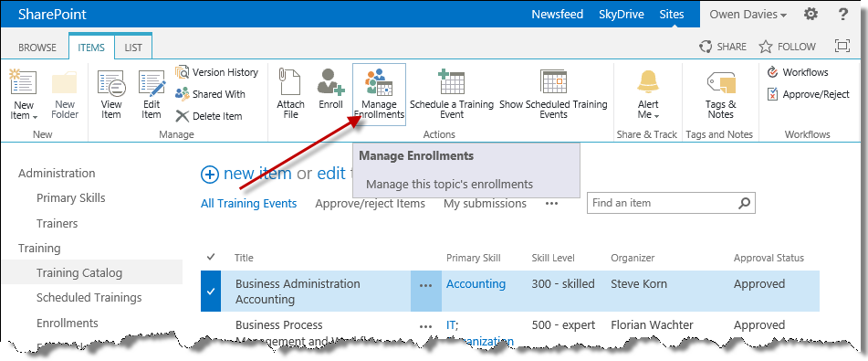Click Delete Item in the ribbon
Image resolution: width=868 pixels, height=361 pixels.
(209, 116)
